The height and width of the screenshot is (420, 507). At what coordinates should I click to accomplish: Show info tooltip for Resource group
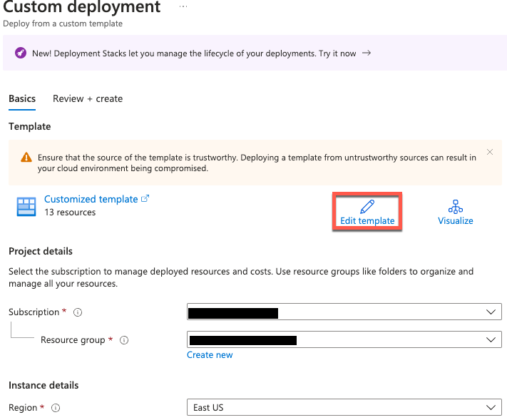(x=124, y=340)
